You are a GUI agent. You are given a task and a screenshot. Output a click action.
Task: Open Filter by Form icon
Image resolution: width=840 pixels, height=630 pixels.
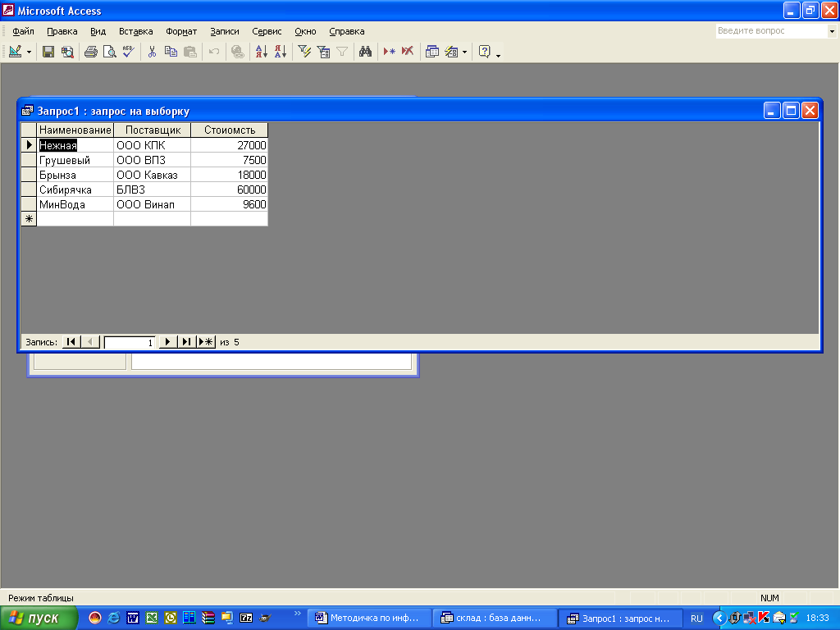click(x=323, y=52)
